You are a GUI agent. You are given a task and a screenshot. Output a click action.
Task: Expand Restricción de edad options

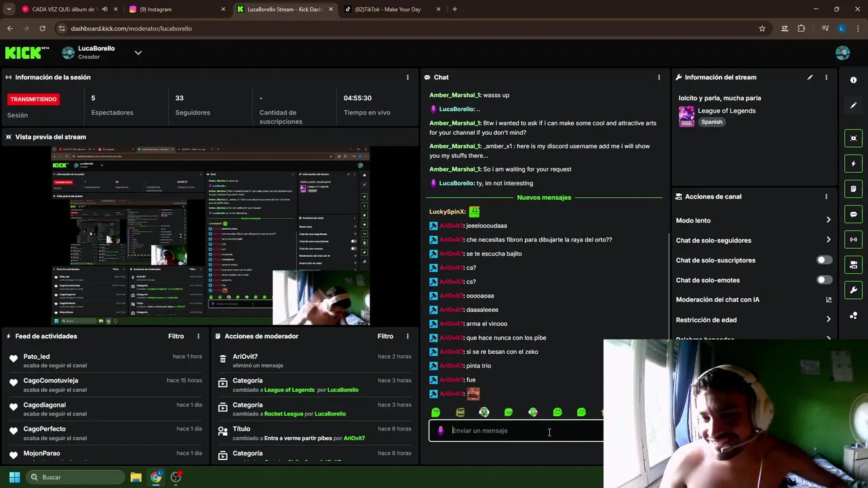[x=828, y=320]
